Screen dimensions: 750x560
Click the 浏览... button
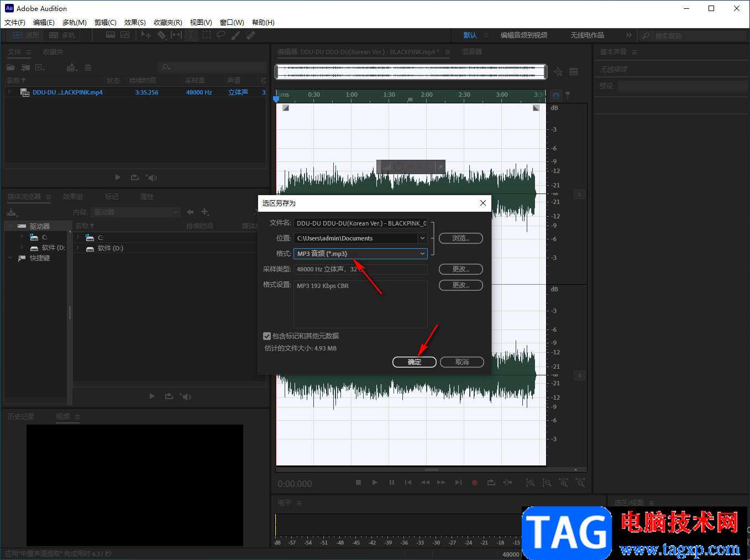pos(461,238)
